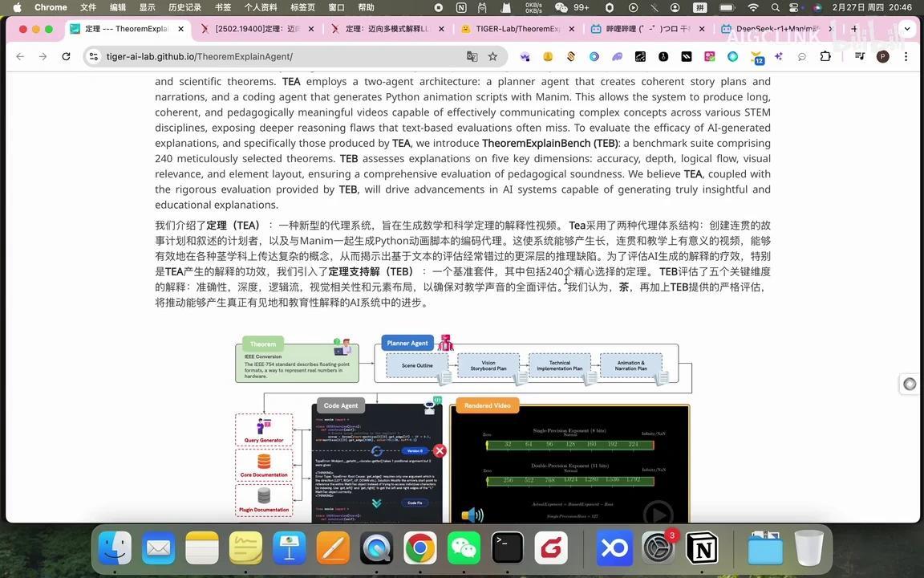Launch WeChat from the Dock
924x578 pixels.
pyautogui.click(x=462, y=548)
